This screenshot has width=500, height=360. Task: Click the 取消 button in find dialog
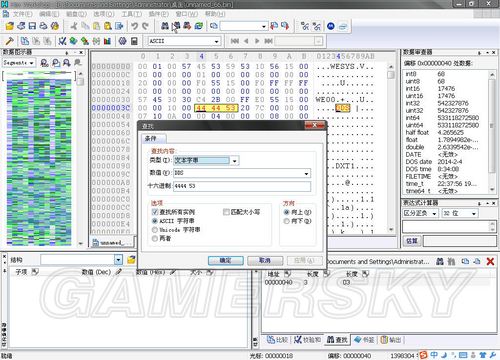tap(265, 260)
